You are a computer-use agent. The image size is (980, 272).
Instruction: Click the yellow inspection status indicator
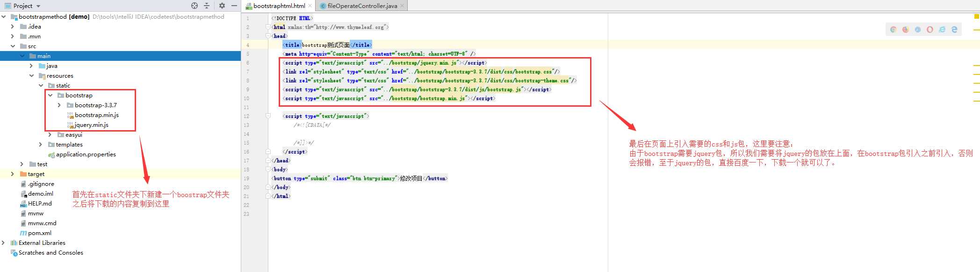point(976,16)
